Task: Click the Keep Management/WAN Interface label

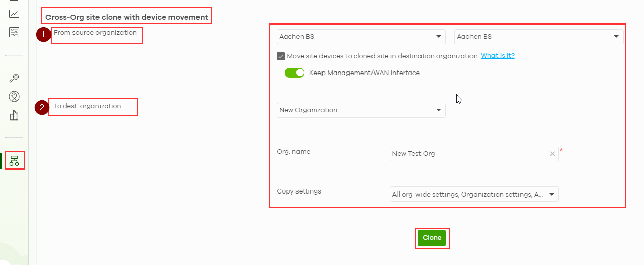Action: [365, 73]
